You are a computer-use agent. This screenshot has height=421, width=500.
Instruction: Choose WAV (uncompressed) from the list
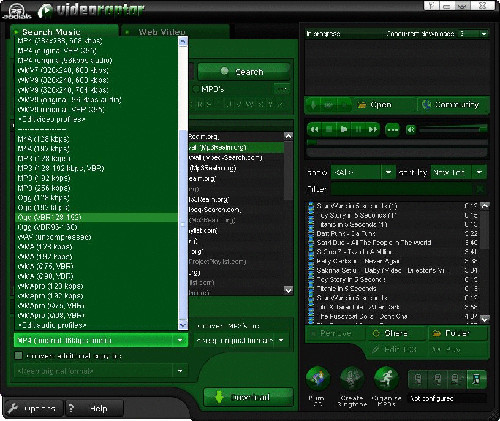coord(97,237)
